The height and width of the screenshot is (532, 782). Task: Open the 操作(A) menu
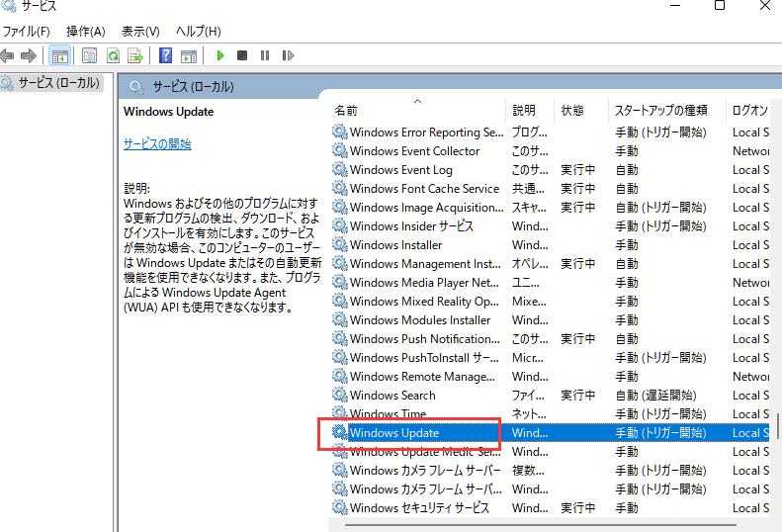click(86, 32)
